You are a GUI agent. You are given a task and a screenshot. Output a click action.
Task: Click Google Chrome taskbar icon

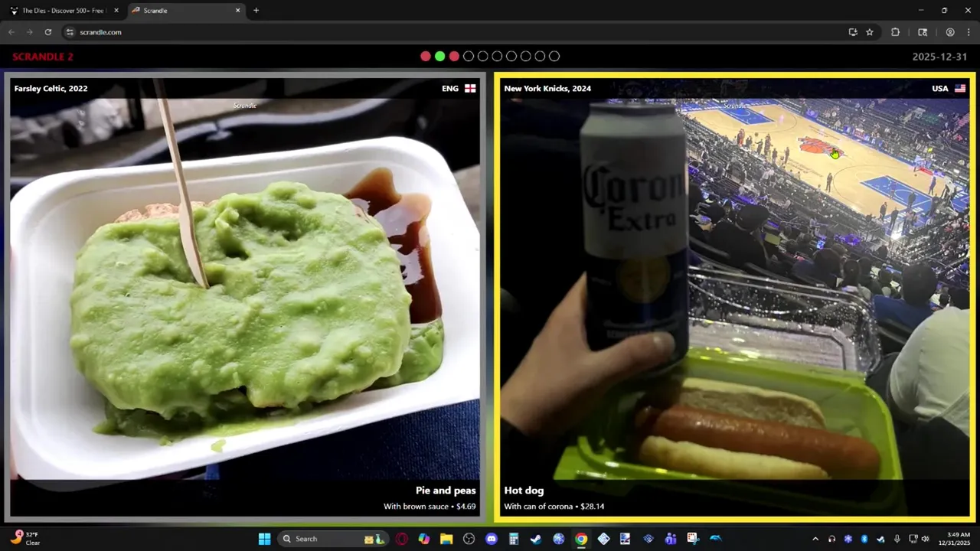click(x=581, y=539)
